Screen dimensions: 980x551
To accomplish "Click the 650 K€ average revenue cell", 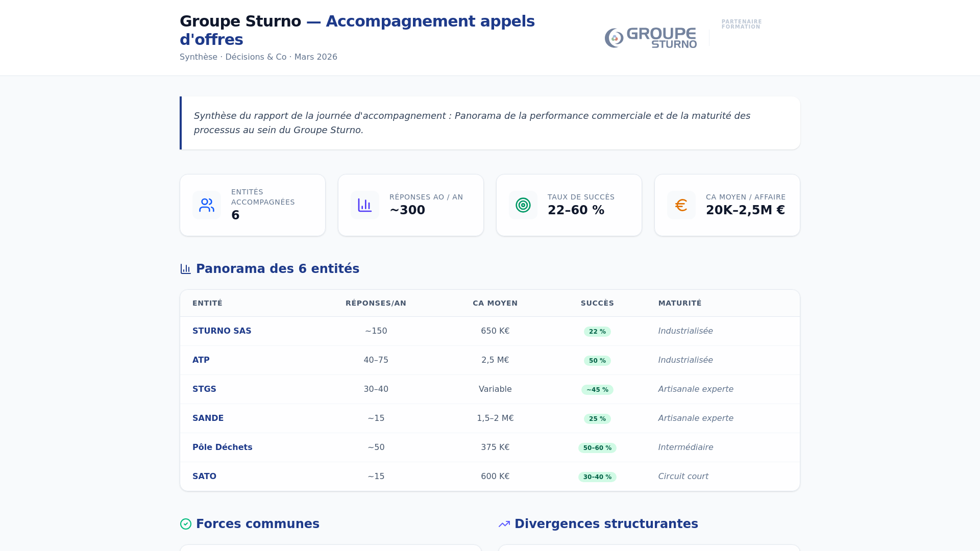I will pyautogui.click(x=495, y=331).
